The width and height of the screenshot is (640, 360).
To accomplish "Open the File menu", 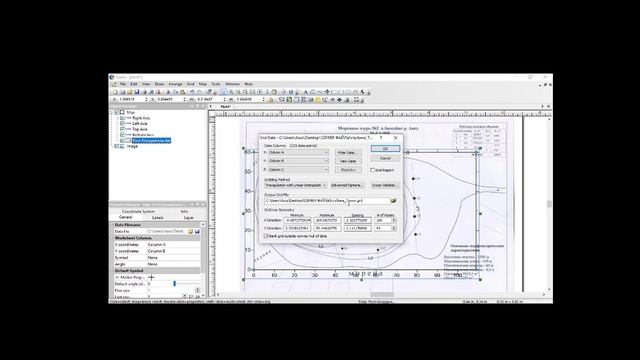I will pos(123,84).
